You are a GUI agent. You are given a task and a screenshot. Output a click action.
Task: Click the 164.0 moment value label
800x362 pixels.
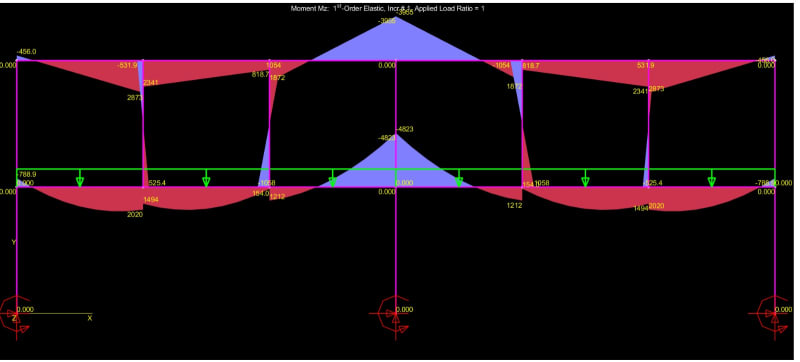coord(261,193)
